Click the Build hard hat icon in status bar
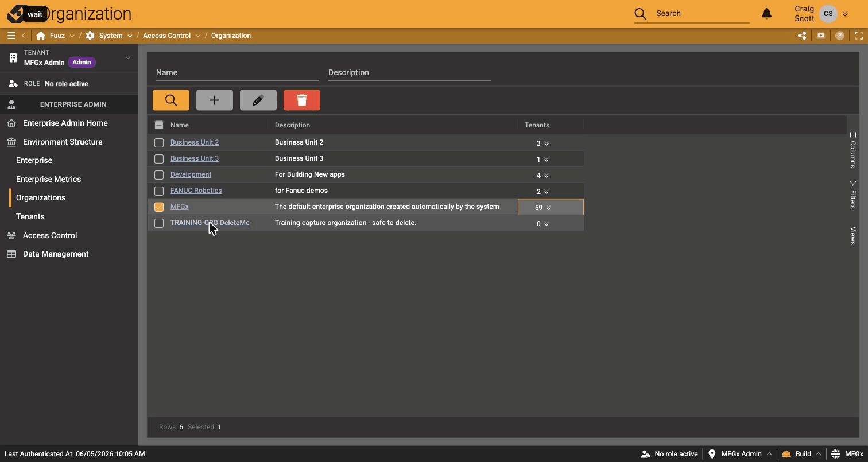The width and height of the screenshot is (868, 462). [786, 454]
